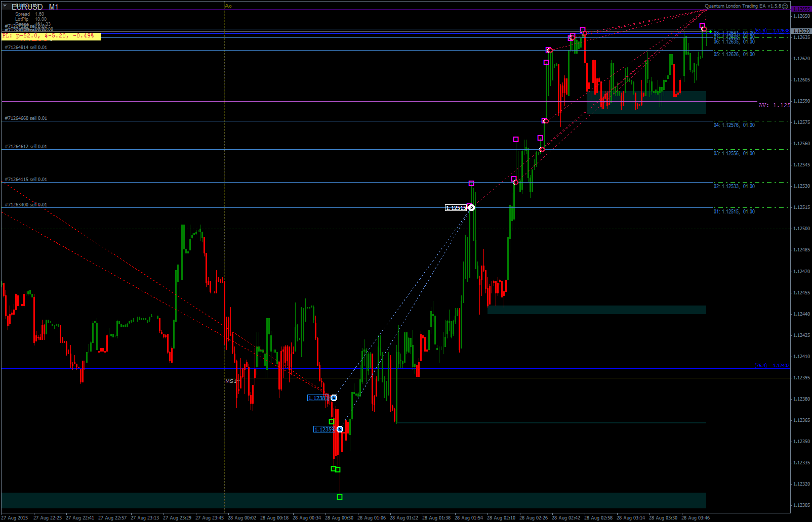812x522 pixels.
Task: Select sell order #71264814 label
Action: (x=26, y=48)
